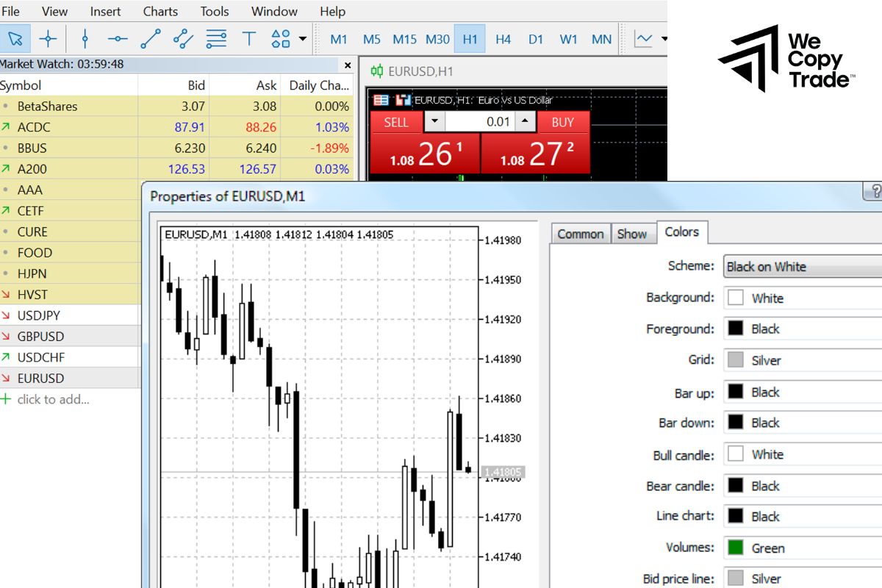882x588 pixels.
Task: Switch chart to M15 timeframe
Action: click(404, 39)
